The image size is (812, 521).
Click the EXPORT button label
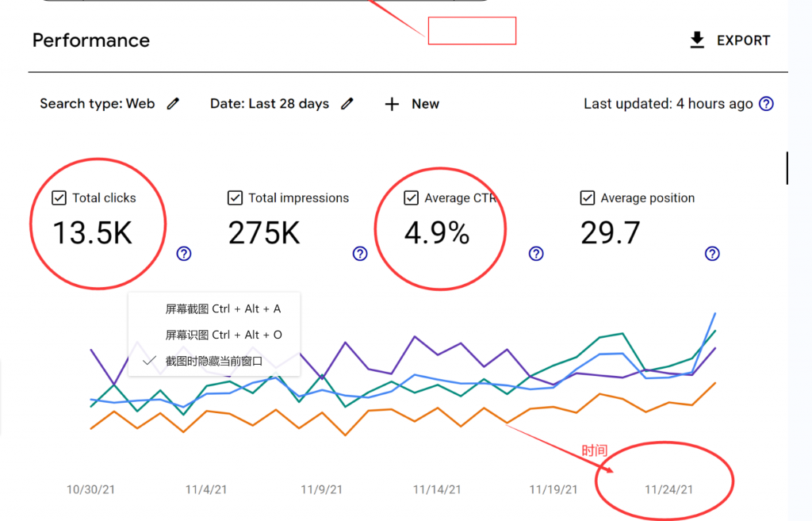(x=743, y=40)
